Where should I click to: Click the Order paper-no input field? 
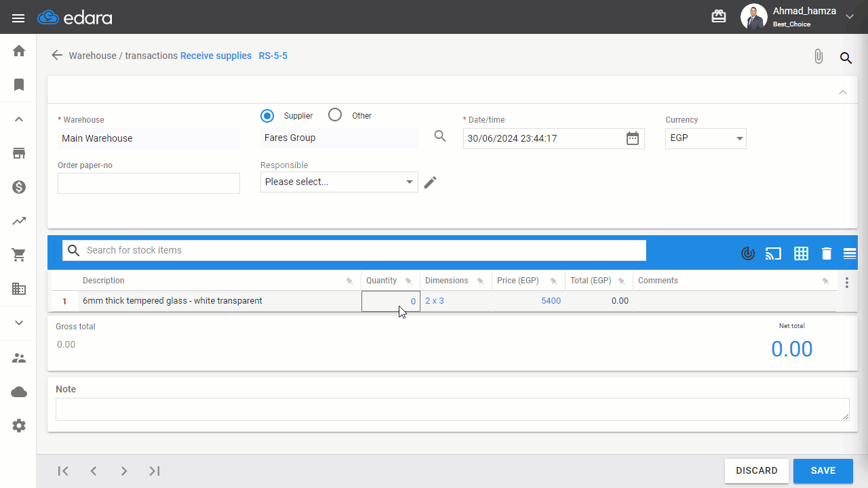pos(149,183)
